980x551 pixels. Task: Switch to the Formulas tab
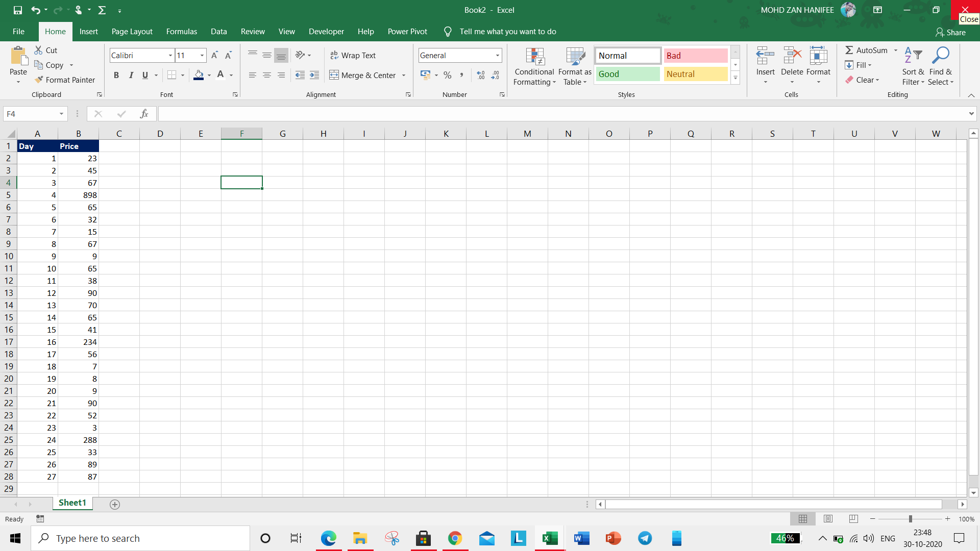[x=181, y=32]
